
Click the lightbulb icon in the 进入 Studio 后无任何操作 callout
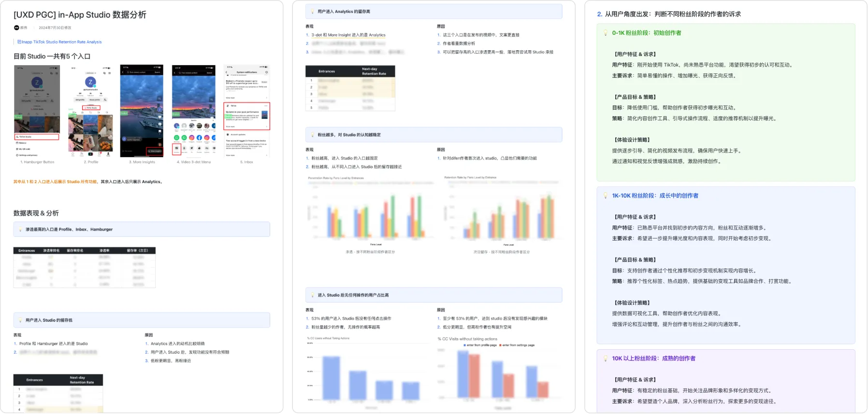(312, 295)
